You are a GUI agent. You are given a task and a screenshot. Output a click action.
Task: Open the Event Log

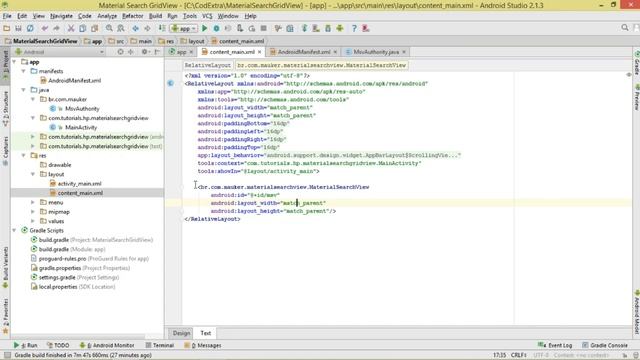(555, 345)
